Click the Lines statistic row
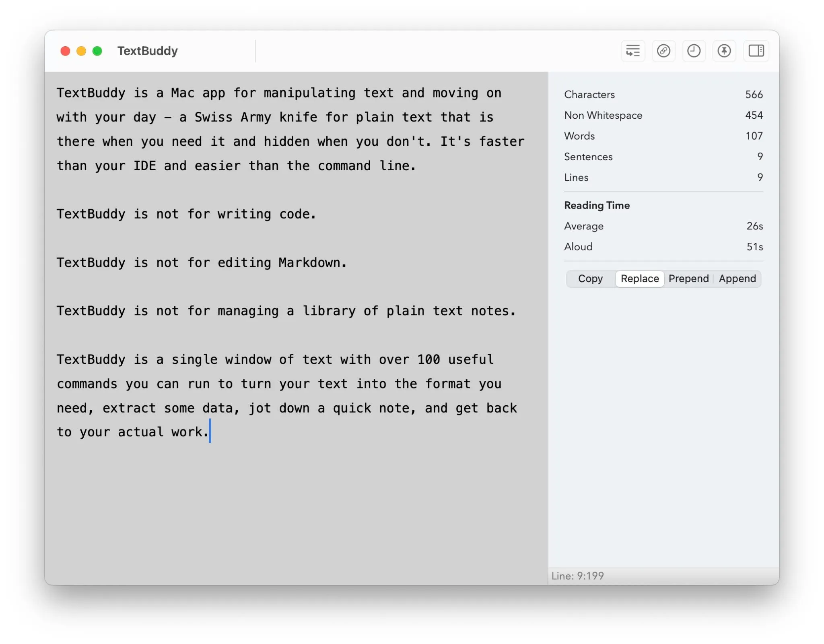 (x=576, y=177)
